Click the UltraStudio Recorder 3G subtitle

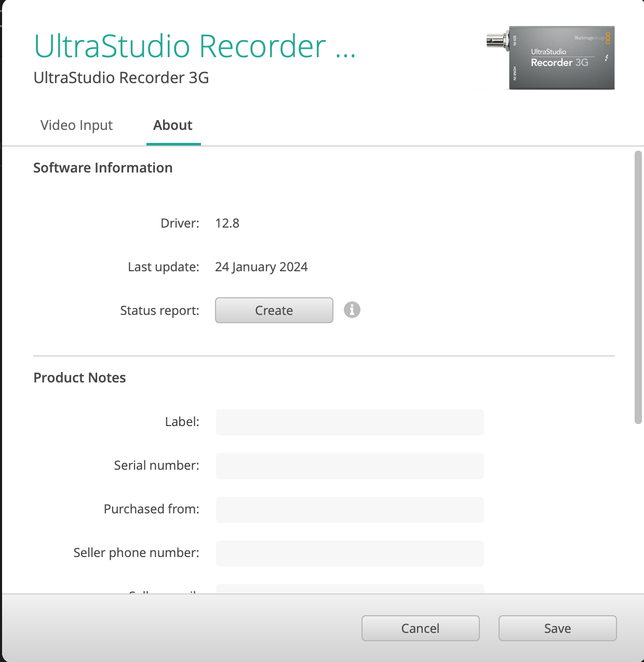[122, 77]
